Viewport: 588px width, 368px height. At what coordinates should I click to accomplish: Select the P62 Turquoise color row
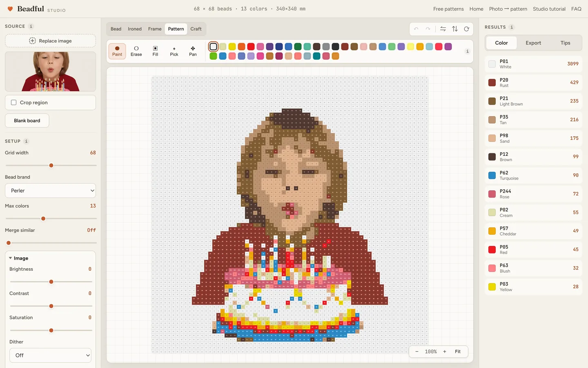coord(533,175)
